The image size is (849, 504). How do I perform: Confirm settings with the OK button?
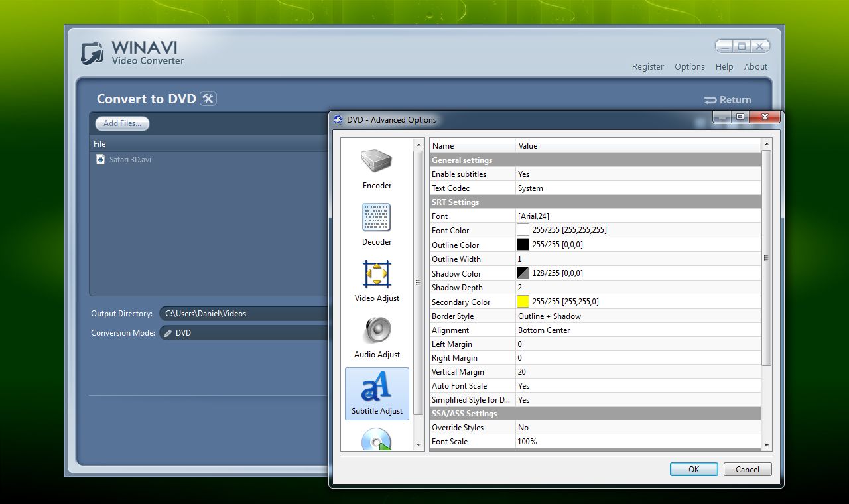694,469
